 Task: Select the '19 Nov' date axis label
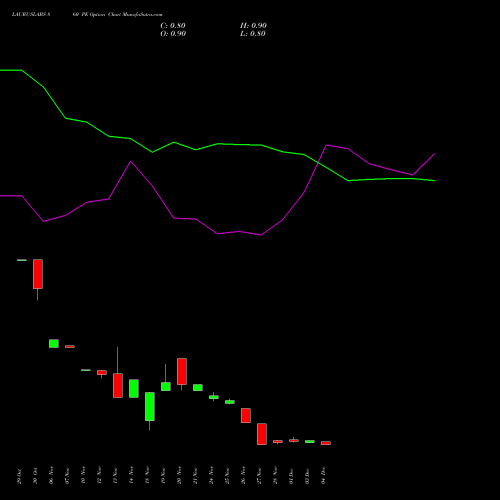click(x=163, y=476)
